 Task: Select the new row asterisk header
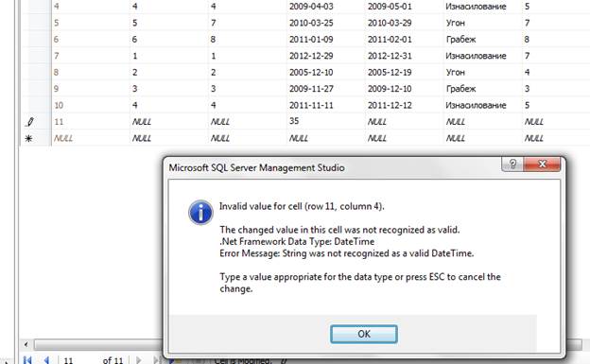coord(28,138)
